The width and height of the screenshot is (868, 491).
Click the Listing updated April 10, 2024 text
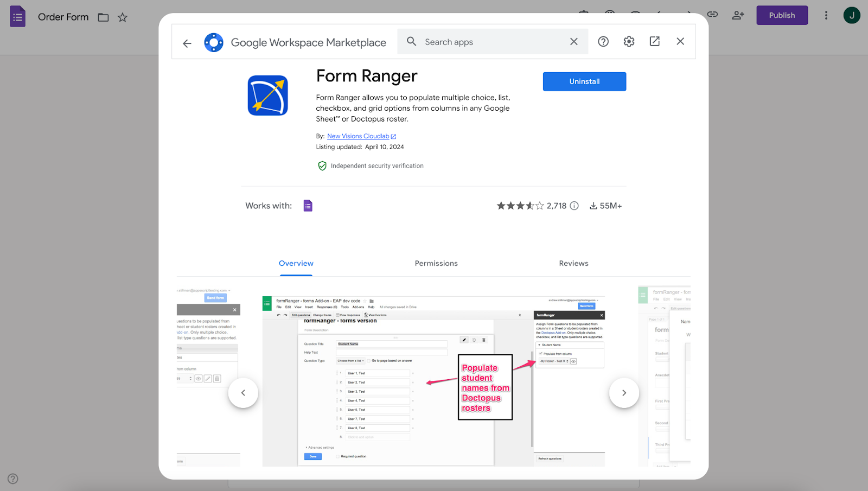coord(360,147)
